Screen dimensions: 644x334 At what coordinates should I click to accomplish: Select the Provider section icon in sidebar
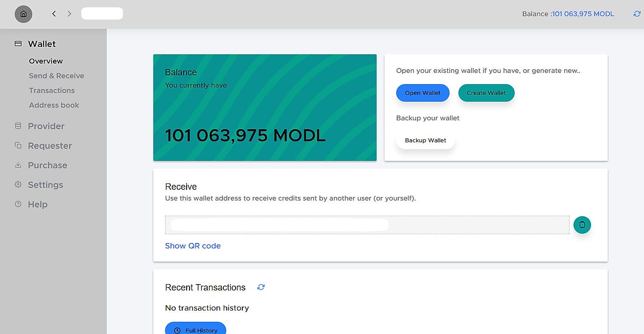click(17, 126)
